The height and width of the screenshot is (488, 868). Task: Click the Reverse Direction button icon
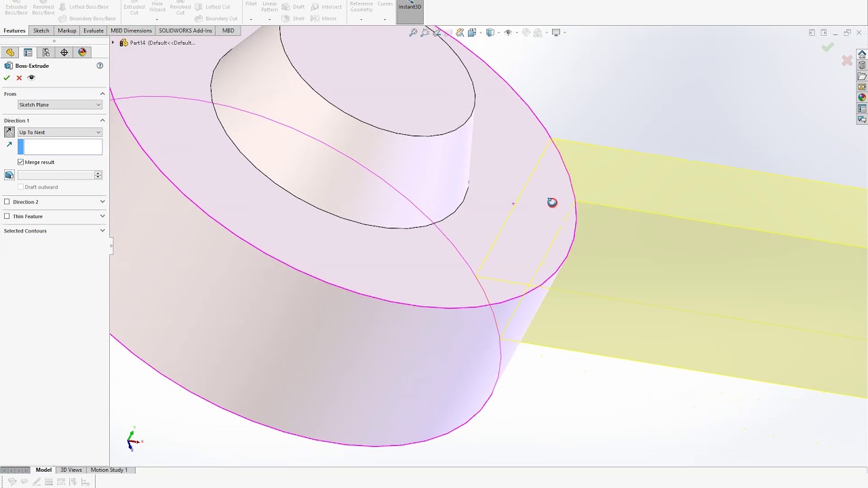coord(9,132)
